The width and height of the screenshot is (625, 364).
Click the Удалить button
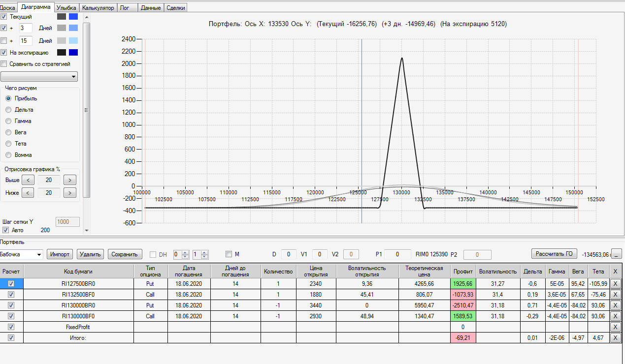tap(91, 254)
